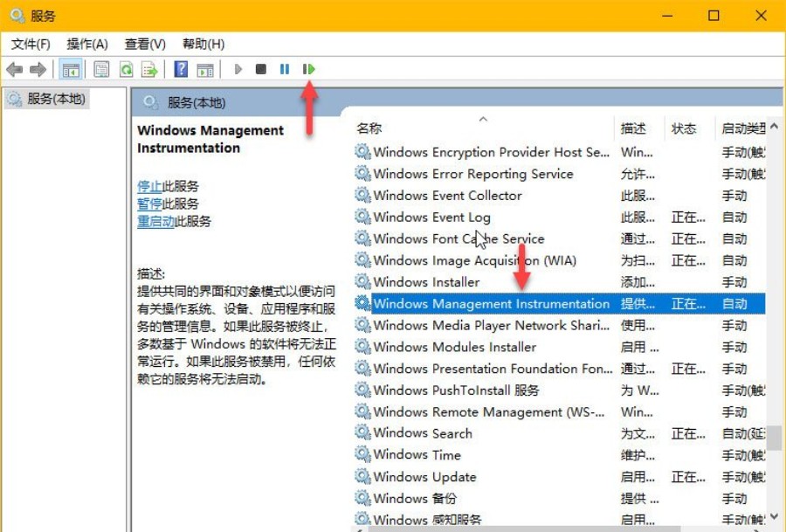
Task: Select Windows Encryption Provider Host service row
Action: (x=560, y=152)
